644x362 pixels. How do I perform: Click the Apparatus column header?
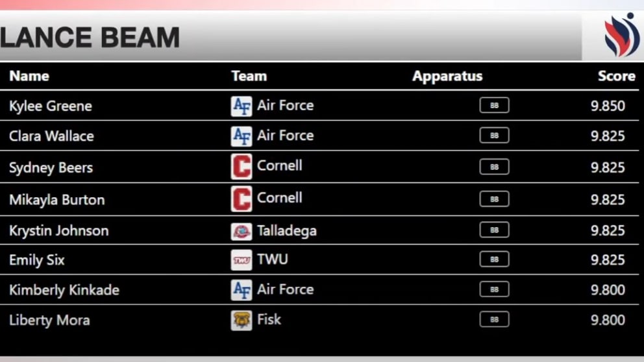[447, 76]
